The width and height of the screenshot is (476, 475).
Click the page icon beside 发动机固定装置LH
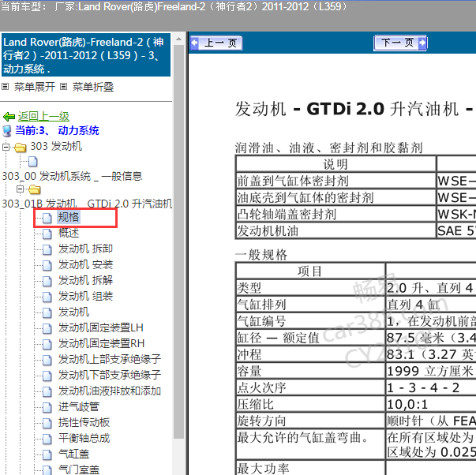coord(47,328)
